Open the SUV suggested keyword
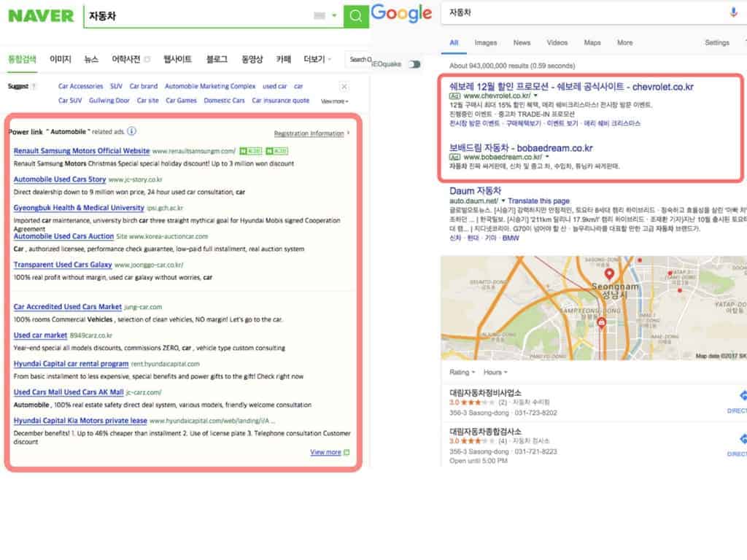Screen dimensions: 747x560 click(x=116, y=86)
